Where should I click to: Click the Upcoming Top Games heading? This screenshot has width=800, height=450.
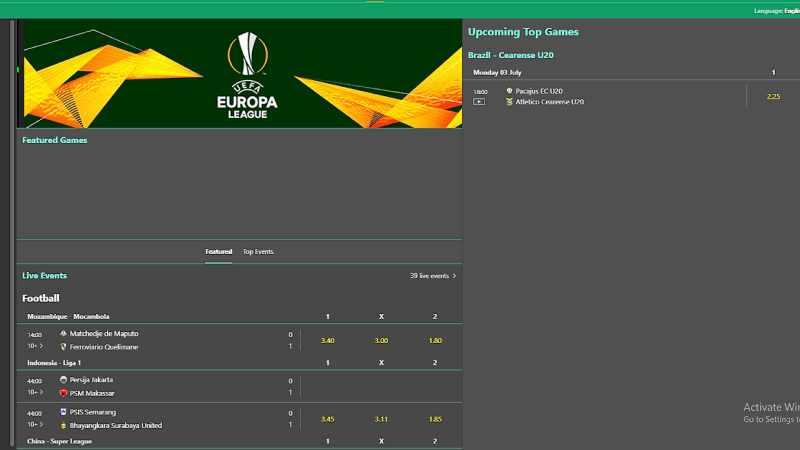(523, 32)
